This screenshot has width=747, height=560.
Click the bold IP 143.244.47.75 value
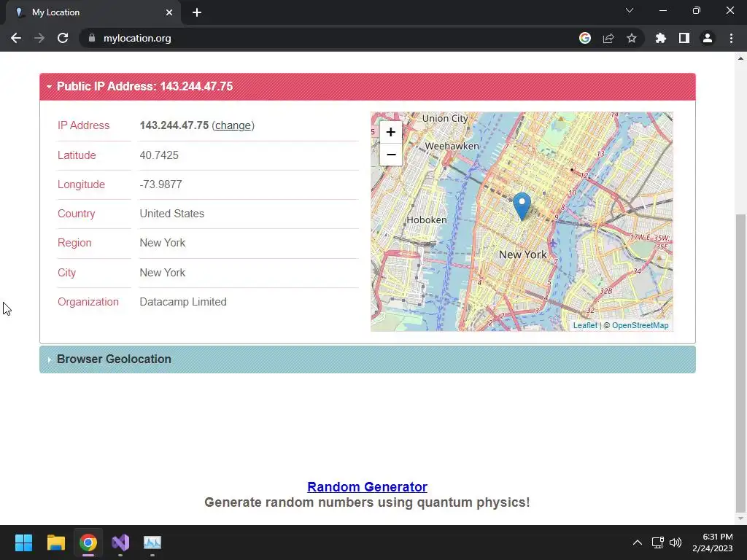174,125
